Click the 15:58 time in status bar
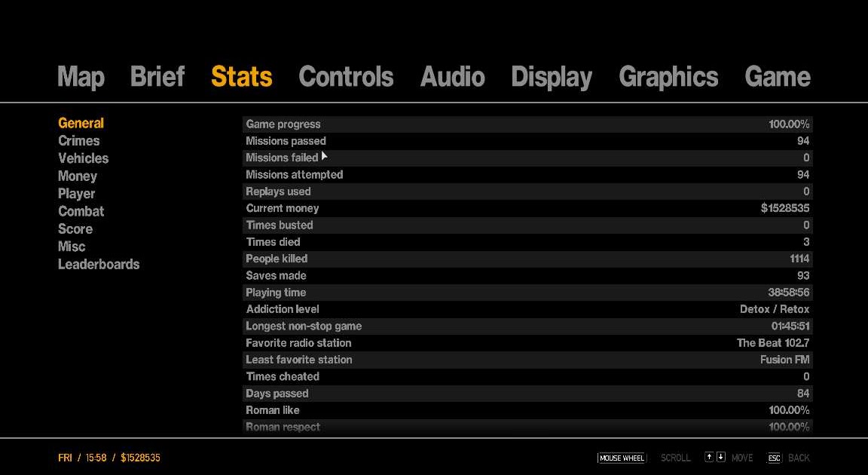Viewport: 868px width, 475px height. 96,458
